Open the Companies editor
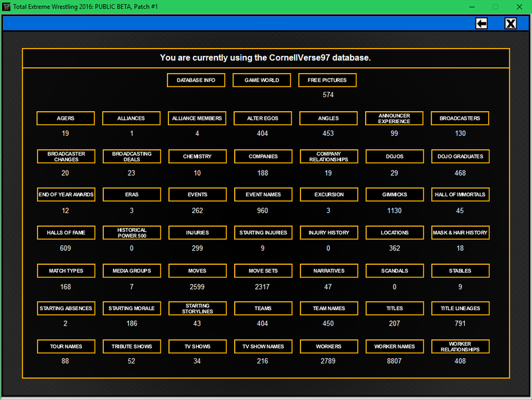This screenshot has height=400, width=532. click(x=263, y=156)
